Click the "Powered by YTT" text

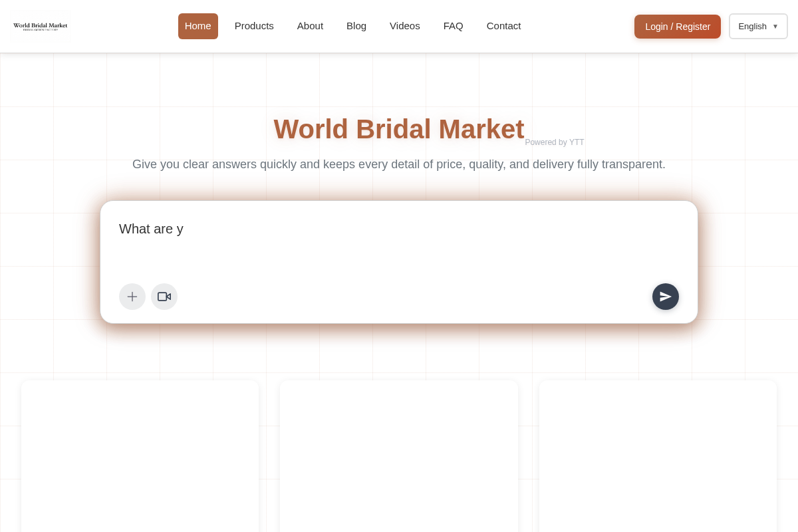click(x=555, y=142)
